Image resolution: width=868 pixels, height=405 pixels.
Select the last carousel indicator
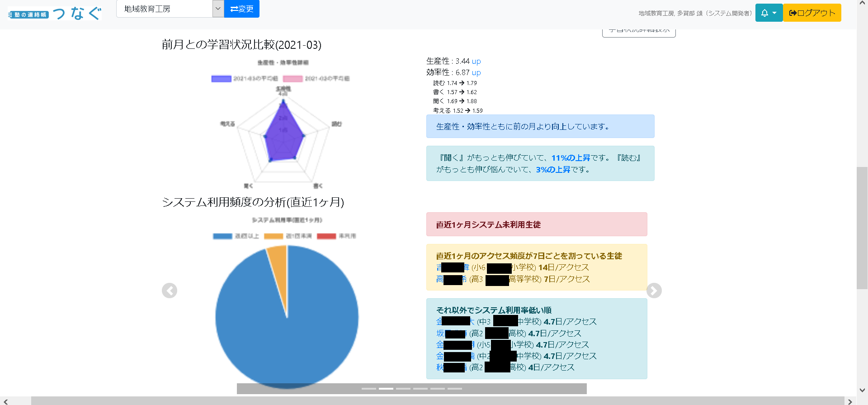pos(455,389)
